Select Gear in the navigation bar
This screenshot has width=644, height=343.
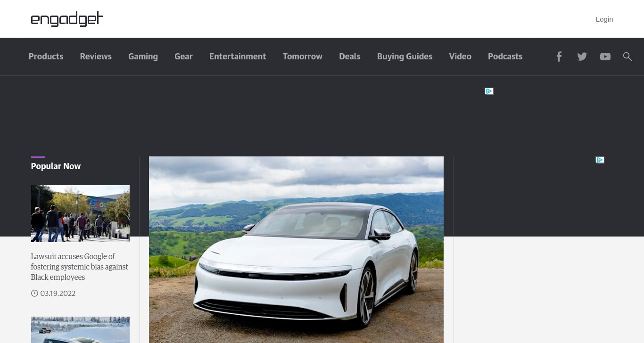(x=183, y=57)
